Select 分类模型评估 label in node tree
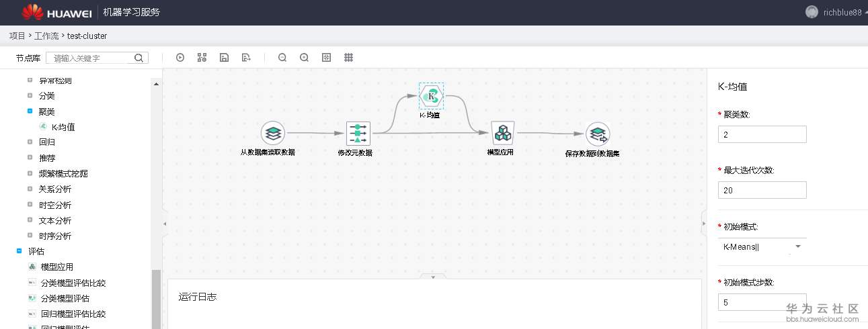The height and width of the screenshot is (329, 868). point(65,298)
